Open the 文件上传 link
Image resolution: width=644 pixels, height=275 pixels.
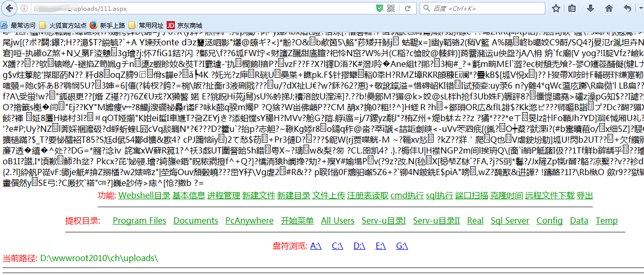(x=329, y=195)
